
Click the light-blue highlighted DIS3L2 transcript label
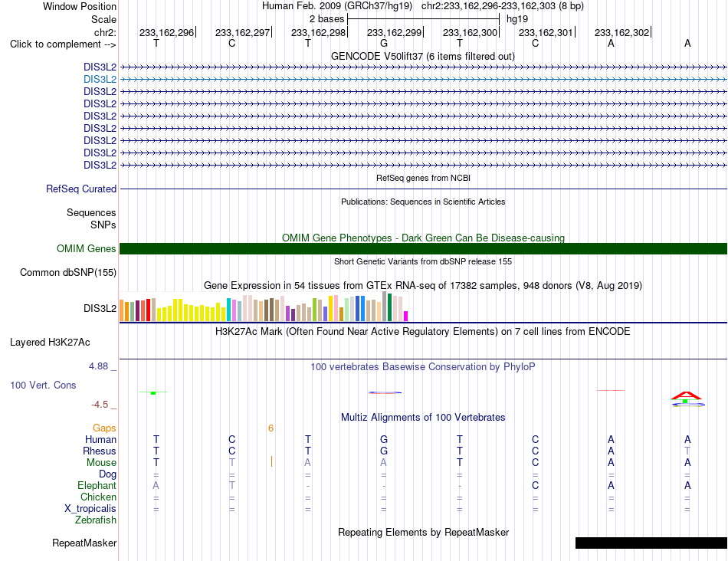click(x=100, y=80)
